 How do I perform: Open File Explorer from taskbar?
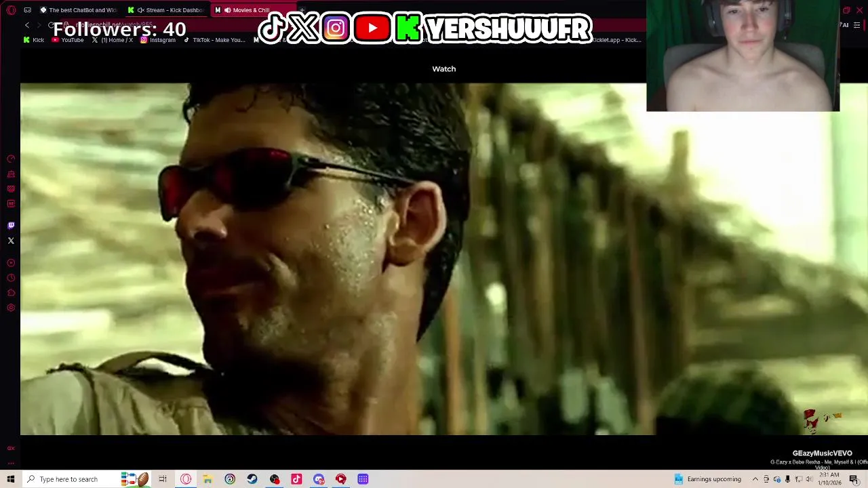click(x=208, y=479)
